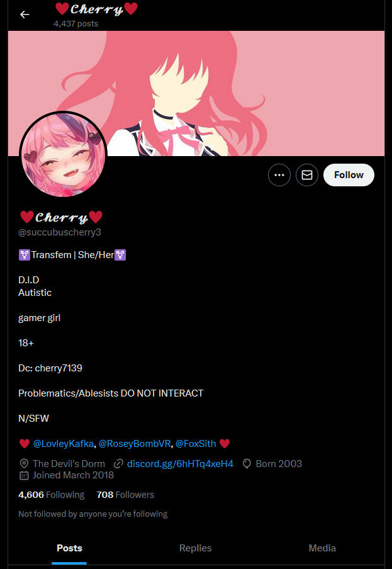Follow the Cherry account
392x569 pixels.
[x=349, y=175]
